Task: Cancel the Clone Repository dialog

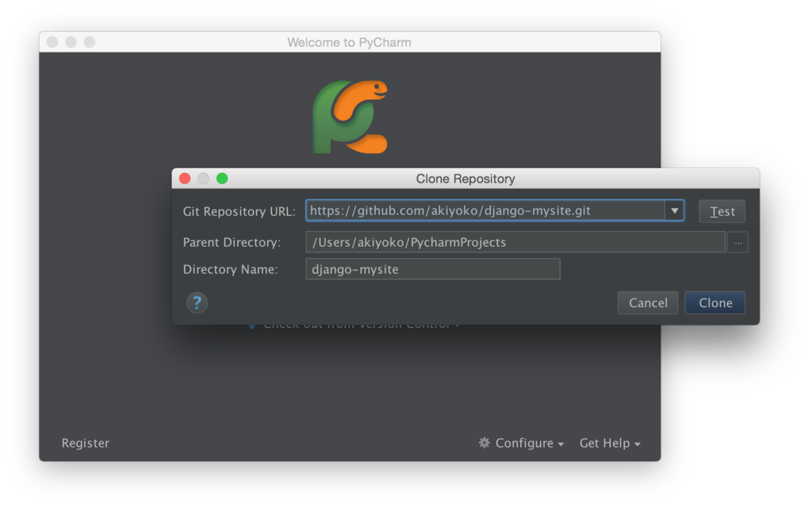Action: [x=648, y=302]
